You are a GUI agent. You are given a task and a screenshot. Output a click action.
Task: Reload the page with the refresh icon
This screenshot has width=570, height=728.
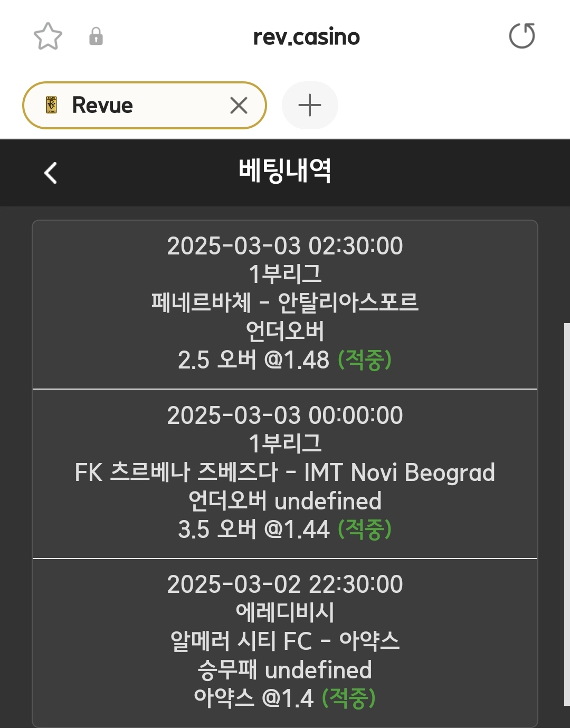[521, 36]
